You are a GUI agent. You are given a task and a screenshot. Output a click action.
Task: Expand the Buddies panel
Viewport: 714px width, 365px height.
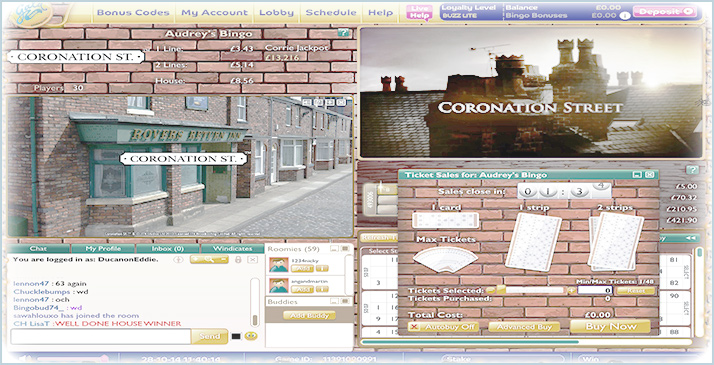click(x=346, y=301)
